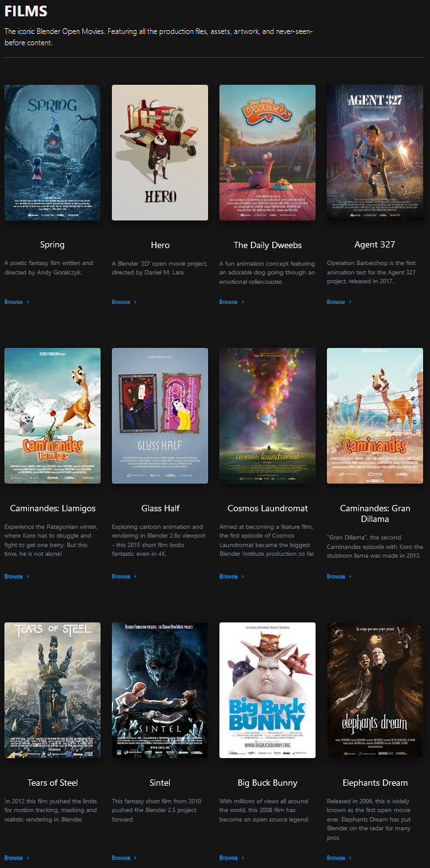Click the Sintel title text
This screenshot has height=868, width=430.
160,783
